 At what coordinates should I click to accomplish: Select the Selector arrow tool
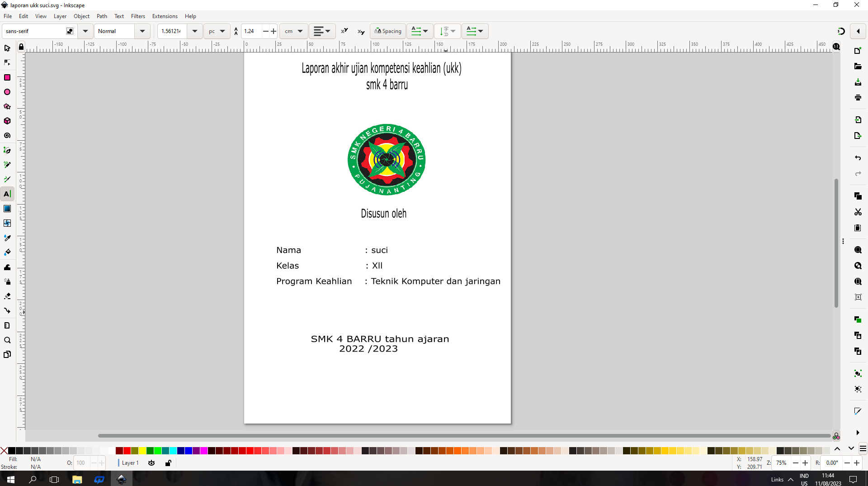7,48
